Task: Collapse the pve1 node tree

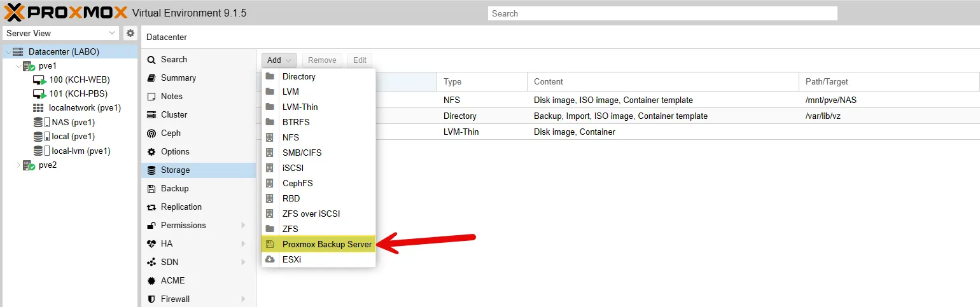Action: (18, 66)
